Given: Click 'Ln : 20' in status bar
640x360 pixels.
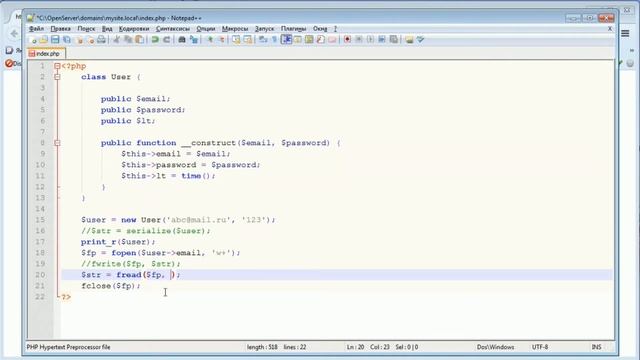Looking at the screenshot, I should coord(355,347).
